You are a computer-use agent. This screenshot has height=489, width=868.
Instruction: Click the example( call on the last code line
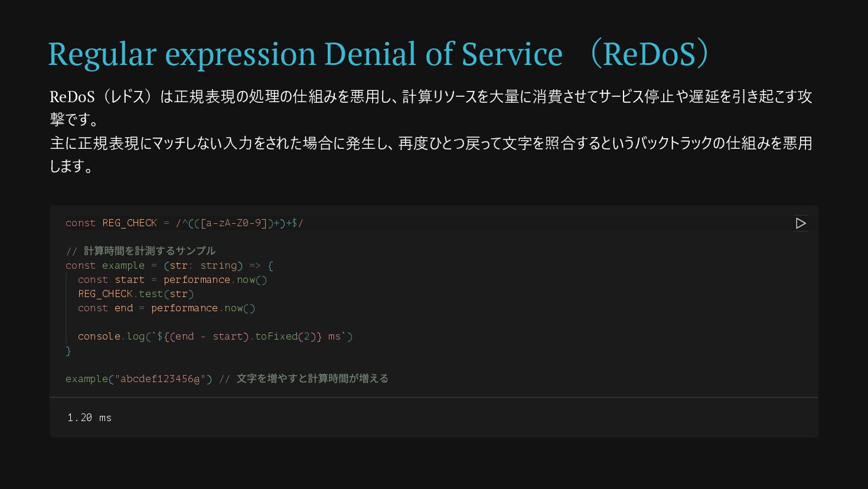click(x=86, y=379)
